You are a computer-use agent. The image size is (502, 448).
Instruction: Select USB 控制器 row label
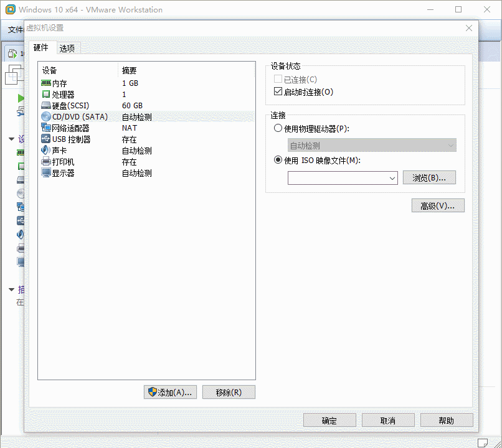point(71,139)
